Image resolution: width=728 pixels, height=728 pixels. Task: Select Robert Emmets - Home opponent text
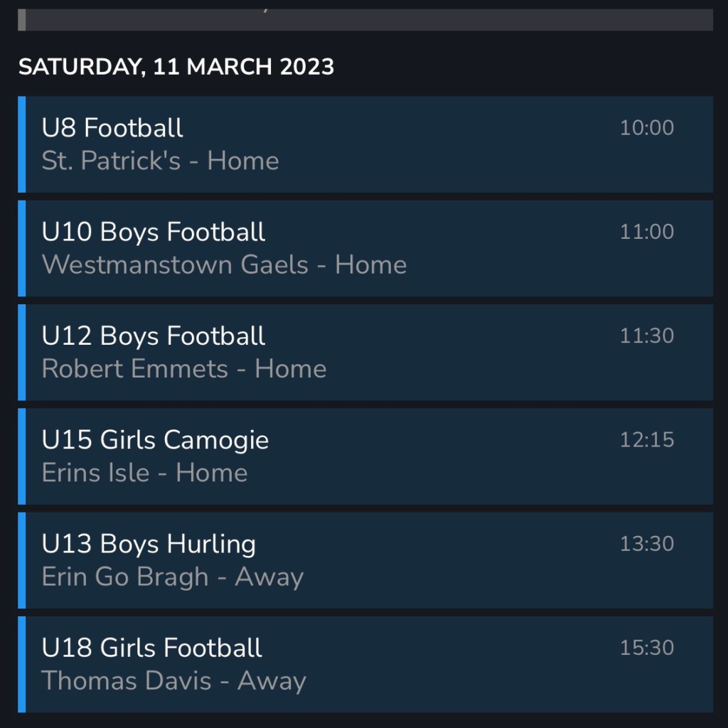pos(184,368)
